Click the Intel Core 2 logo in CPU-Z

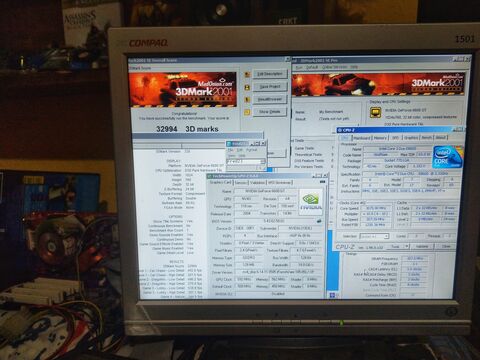click(448, 157)
